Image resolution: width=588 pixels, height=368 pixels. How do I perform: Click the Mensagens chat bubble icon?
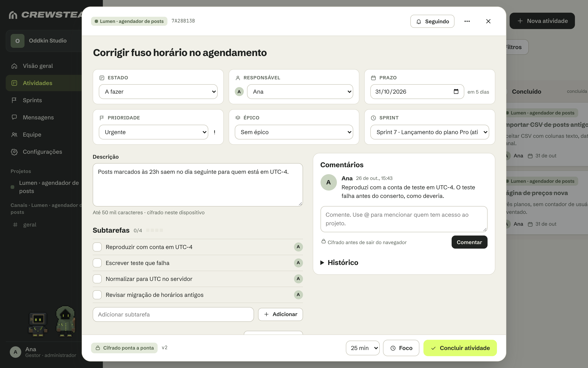coord(14,117)
